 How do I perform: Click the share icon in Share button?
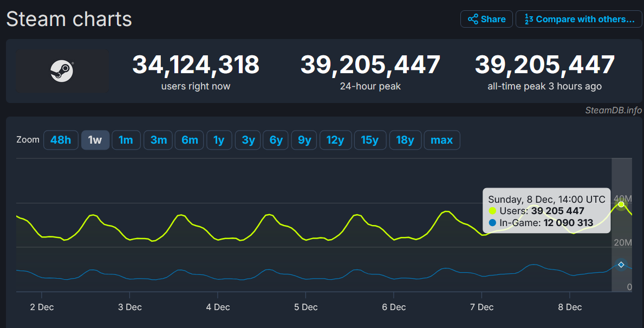coord(473,20)
